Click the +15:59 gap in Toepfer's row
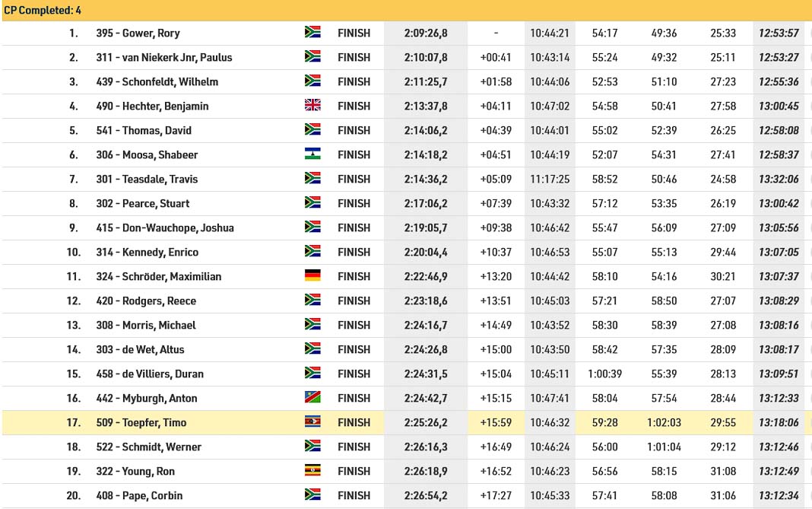The width and height of the screenshot is (812, 509). [x=496, y=423]
